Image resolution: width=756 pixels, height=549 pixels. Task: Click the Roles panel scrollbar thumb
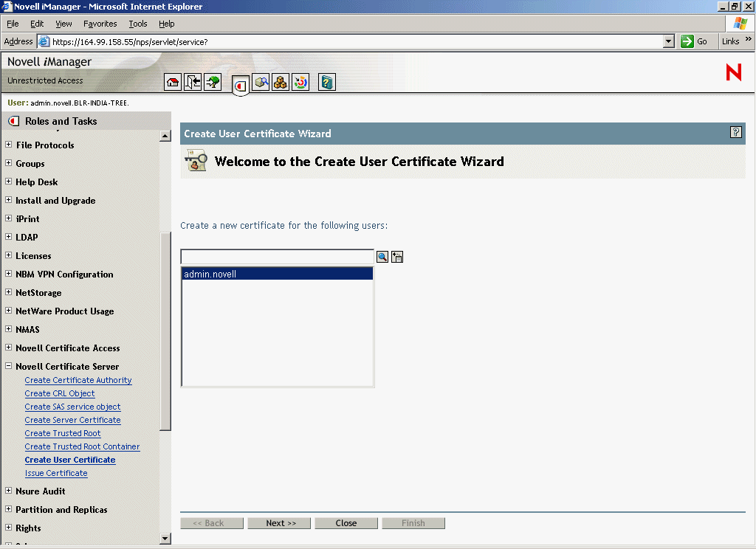coord(165,331)
